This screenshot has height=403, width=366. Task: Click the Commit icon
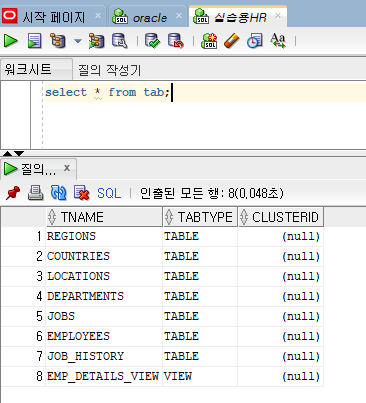[x=153, y=41]
